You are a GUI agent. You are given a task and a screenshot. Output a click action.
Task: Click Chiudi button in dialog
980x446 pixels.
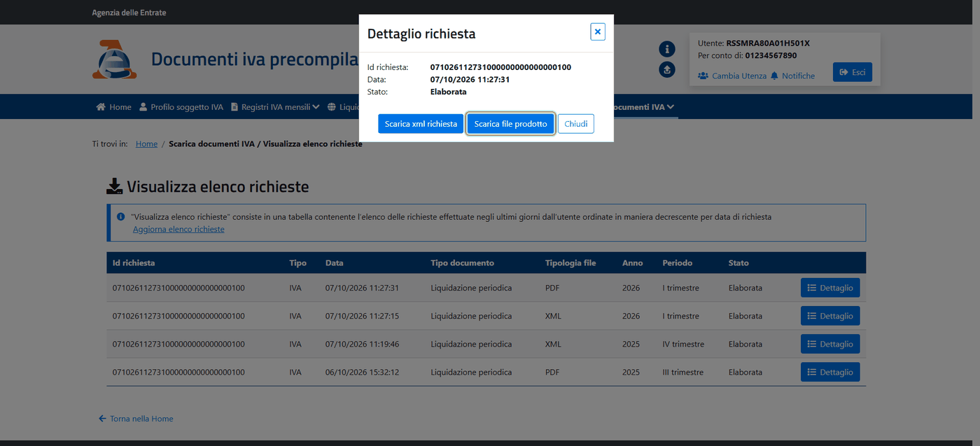tap(576, 124)
